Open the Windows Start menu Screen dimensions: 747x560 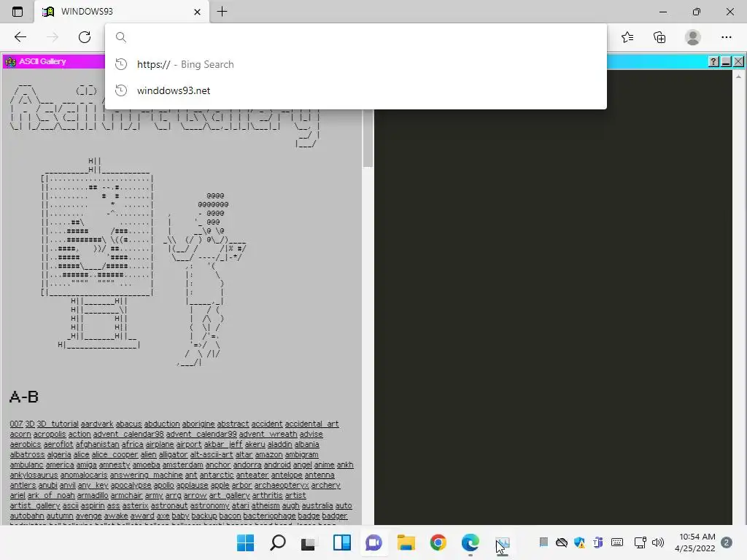pos(245,542)
